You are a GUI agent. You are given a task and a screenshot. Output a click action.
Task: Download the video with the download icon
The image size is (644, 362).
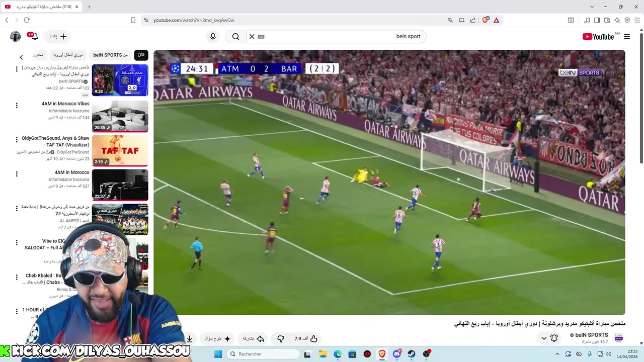coord(190,339)
